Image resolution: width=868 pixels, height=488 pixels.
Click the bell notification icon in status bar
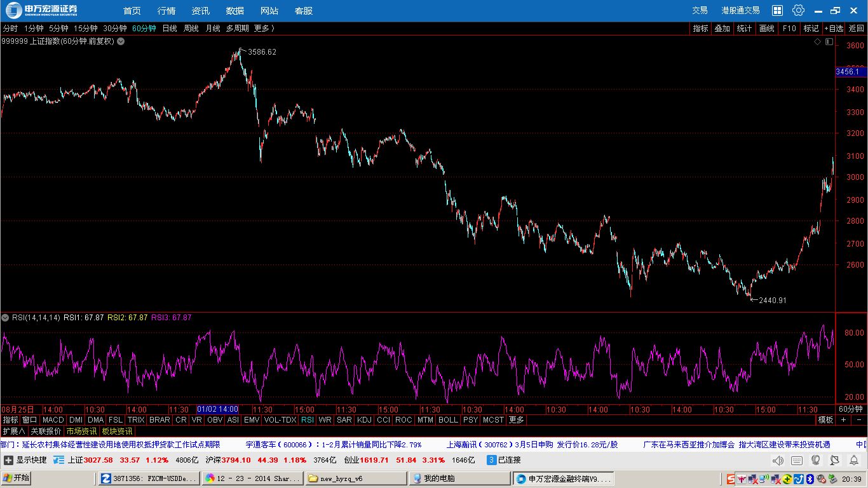tap(854, 460)
